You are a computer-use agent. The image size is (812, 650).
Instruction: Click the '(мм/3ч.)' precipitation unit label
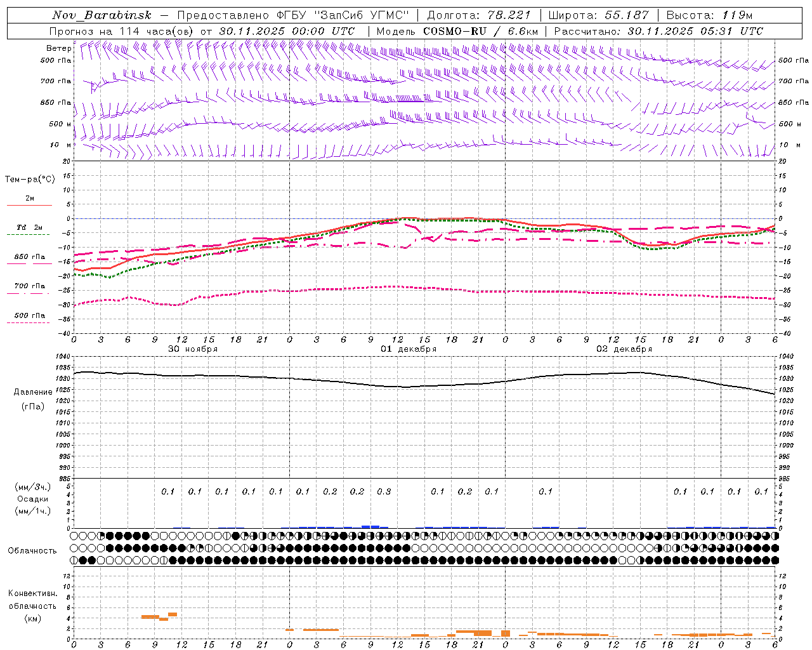33,487
